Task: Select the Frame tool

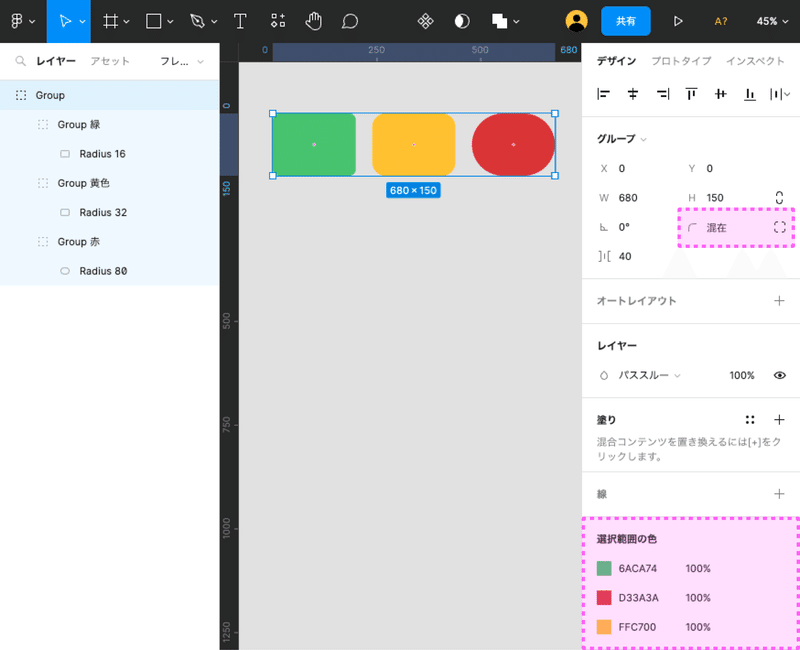Action: [x=110, y=21]
